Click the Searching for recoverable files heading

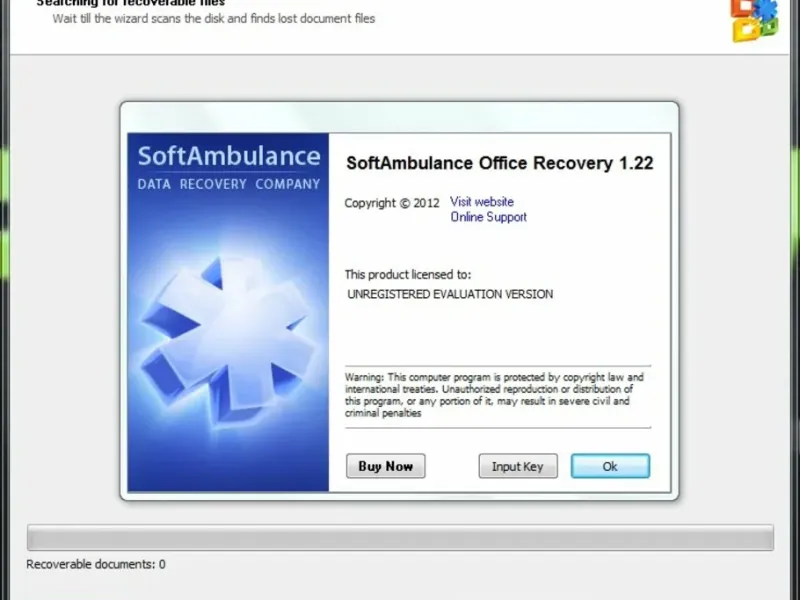click(x=131, y=3)
